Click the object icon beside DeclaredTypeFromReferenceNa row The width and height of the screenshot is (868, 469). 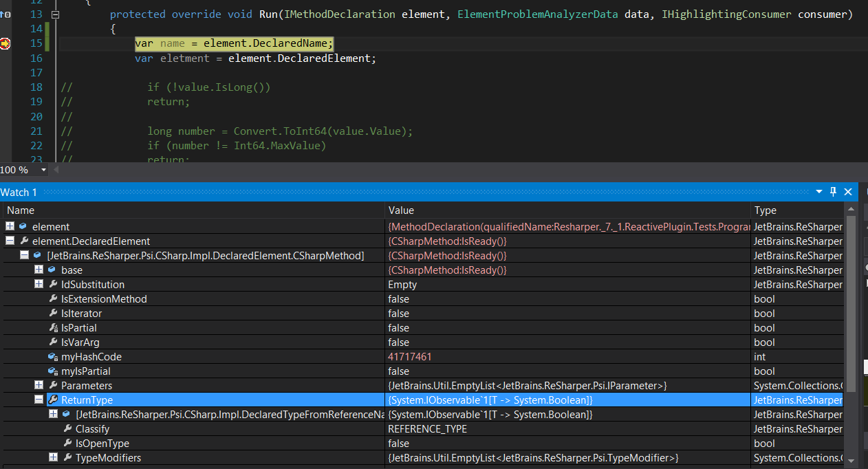click(x=66, y=414)
